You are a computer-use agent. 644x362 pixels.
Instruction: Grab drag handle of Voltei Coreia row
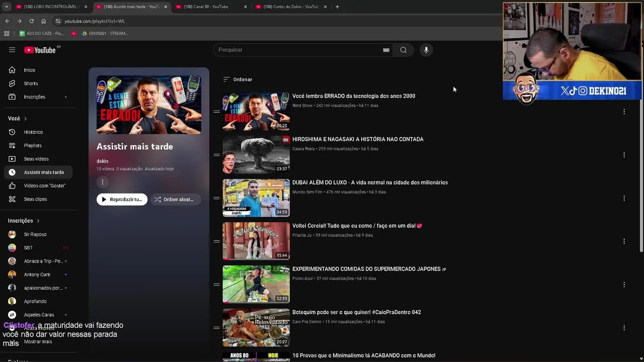click(x=216, y=241)
